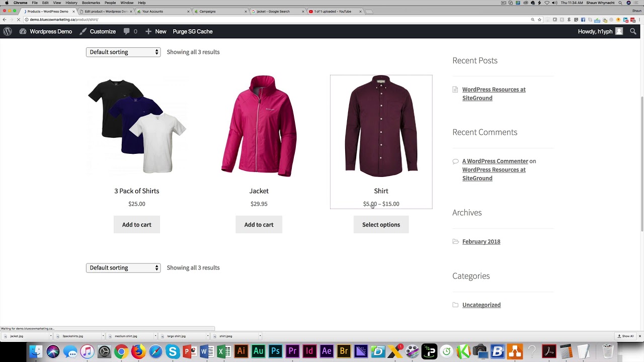Close the Products – WordPress Demo tab

point(74,11)
